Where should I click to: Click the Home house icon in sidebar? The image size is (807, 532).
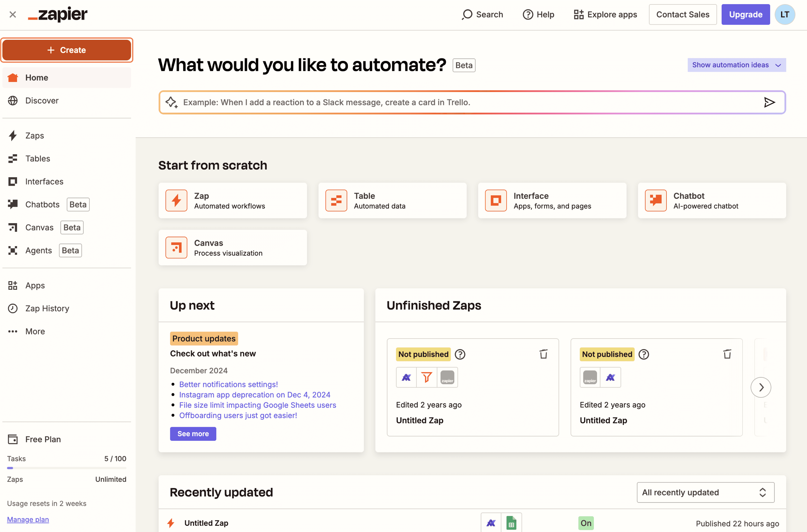13,78
